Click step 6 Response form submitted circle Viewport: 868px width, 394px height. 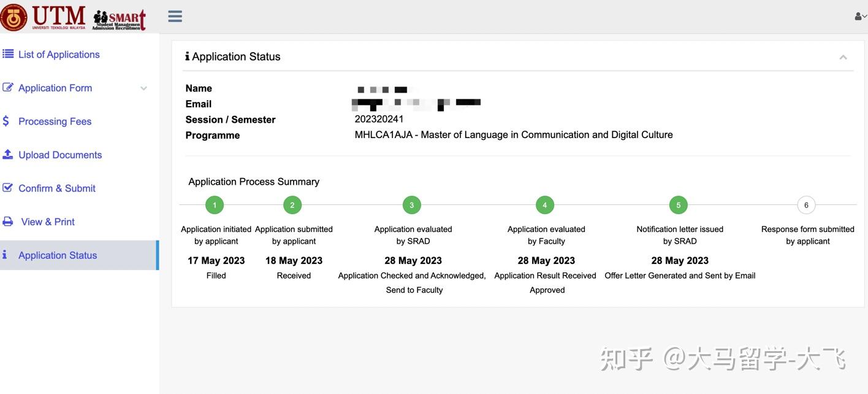(x=806, y=204)
